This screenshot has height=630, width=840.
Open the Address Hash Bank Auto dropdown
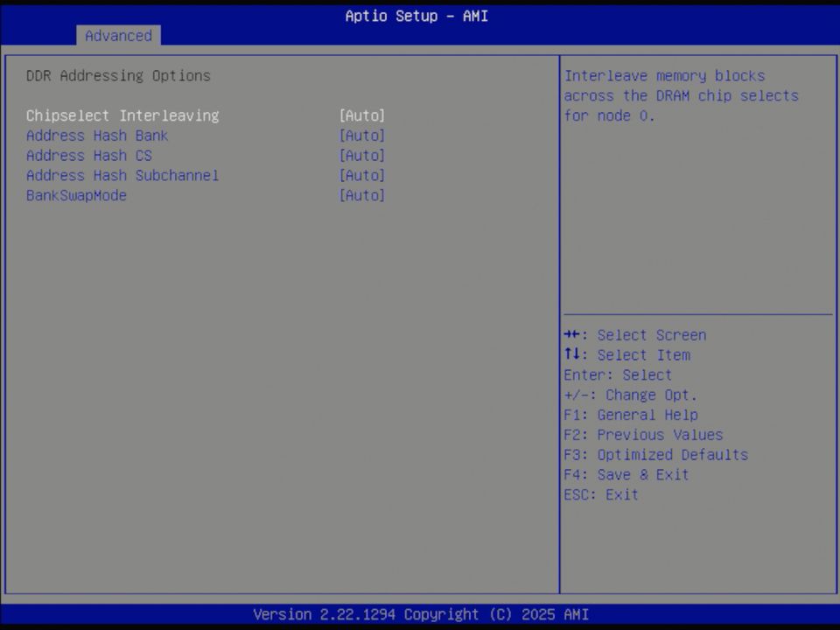point(361,136)
